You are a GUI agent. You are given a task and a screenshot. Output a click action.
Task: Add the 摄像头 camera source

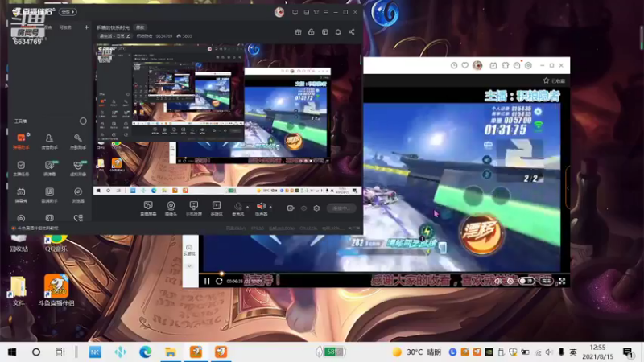[x=171, y=208]
